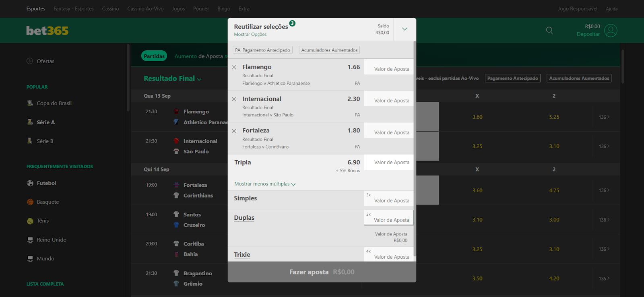Screen dimensions: 644x297
Task: Open Cassino Ao-Vivo in top menu
Action: 145,9
